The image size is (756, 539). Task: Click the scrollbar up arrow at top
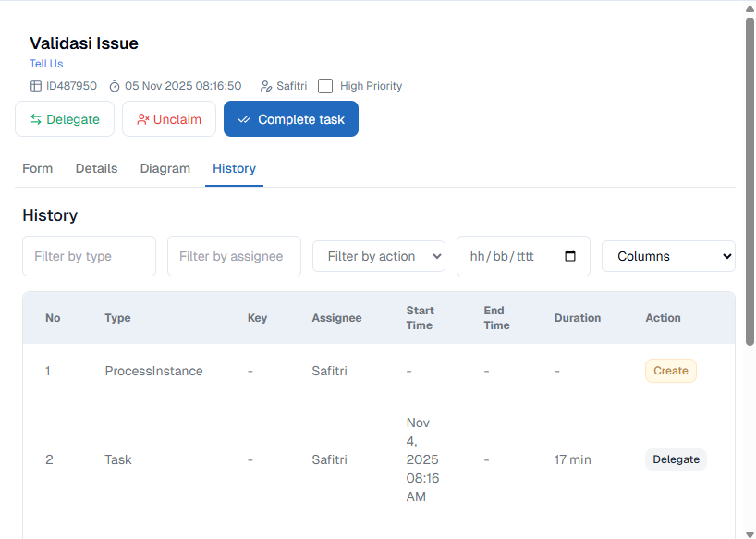point(750,8)
